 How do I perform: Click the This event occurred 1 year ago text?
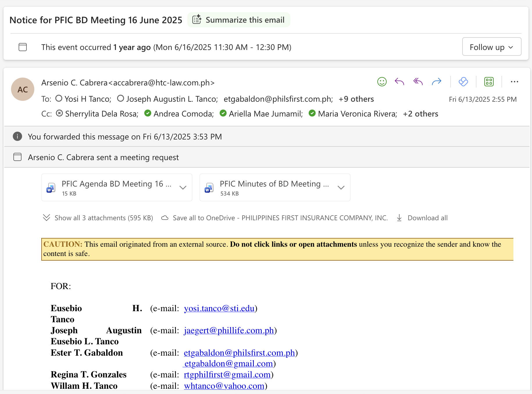pyautogui.click(x=166, y=47)
